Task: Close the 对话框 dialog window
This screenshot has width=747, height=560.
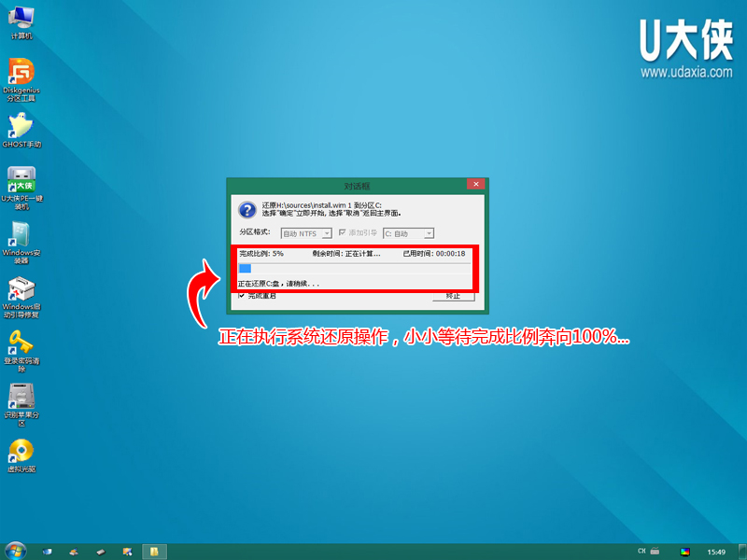Action: 475,186
